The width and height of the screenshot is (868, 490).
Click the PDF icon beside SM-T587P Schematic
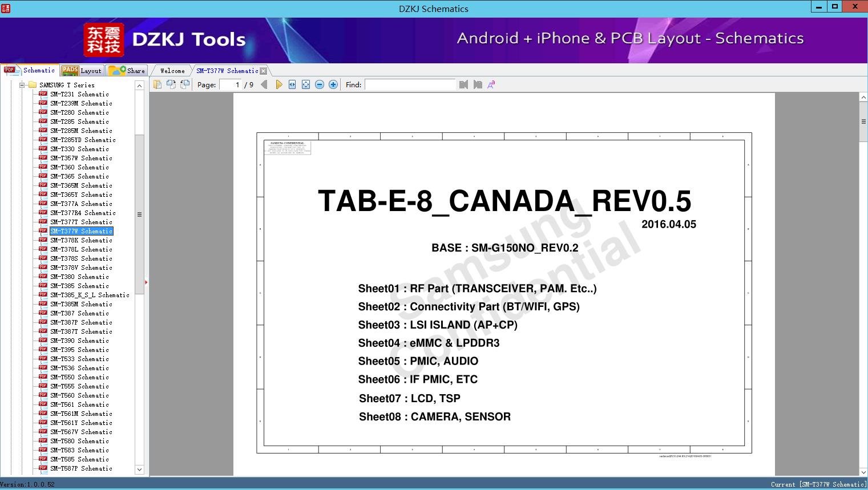[x=43, y=468]
